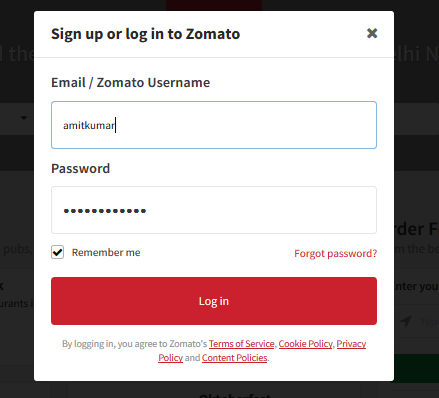The width and height of the screenshot is (439, 398).
Task: Click the location arrow icon behind dialog
Action: (x=406, y=322)
